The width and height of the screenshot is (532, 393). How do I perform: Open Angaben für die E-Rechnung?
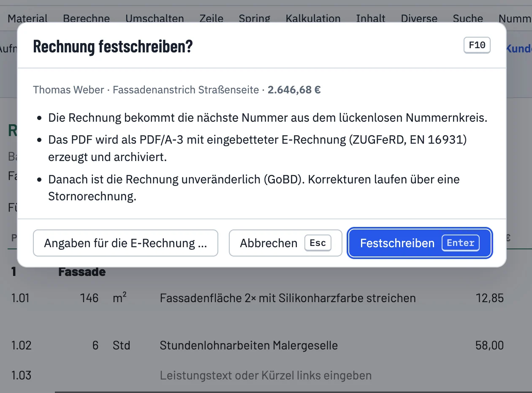click(125, 243)
